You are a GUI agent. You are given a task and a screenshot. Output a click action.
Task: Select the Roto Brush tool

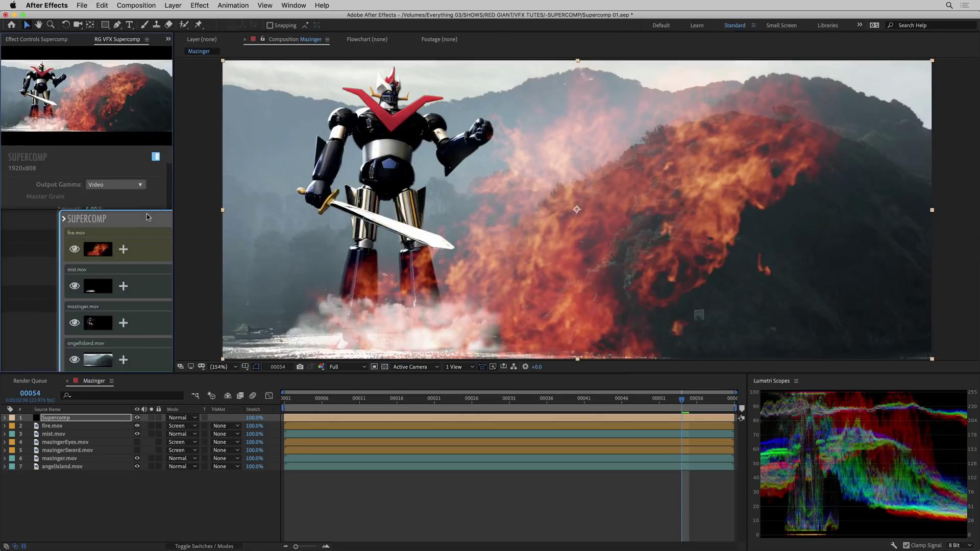184,24
